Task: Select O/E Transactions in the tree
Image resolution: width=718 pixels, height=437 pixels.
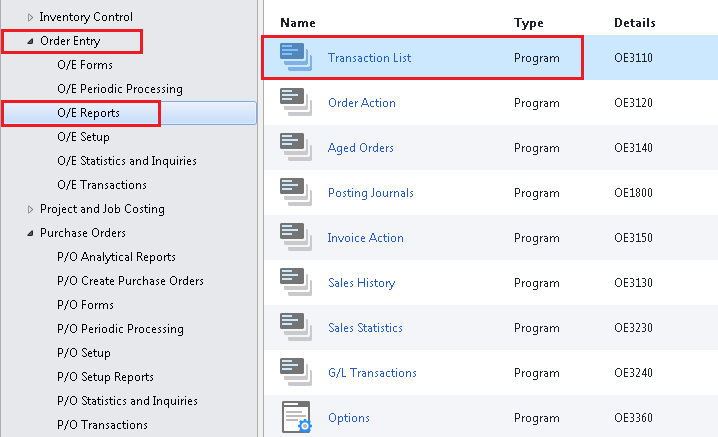Action: click(x=102, y=185)
